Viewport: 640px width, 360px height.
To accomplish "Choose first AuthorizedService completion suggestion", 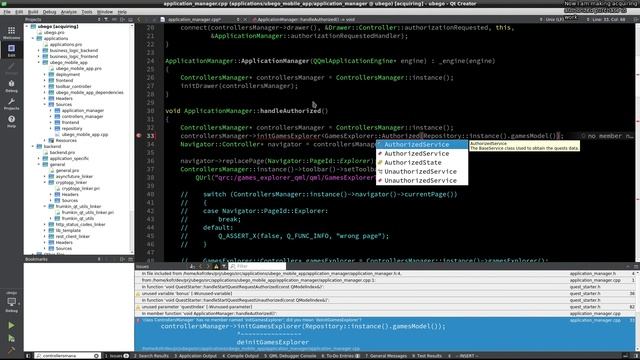I will (422, 144).
